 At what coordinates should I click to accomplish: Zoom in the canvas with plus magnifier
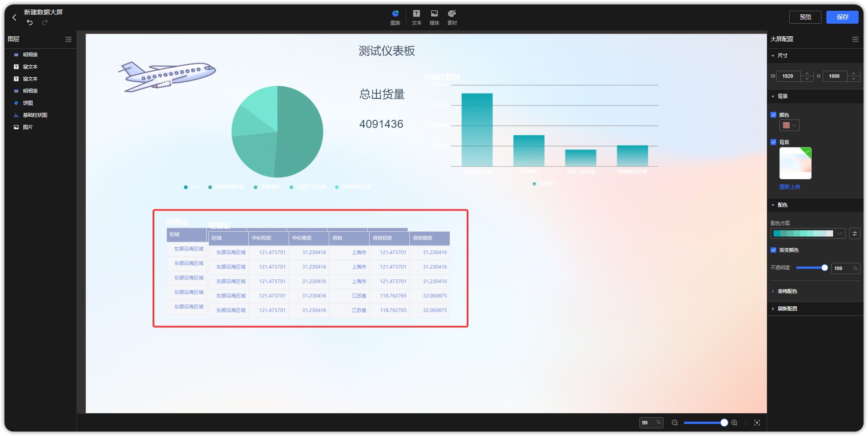[734, 423]
